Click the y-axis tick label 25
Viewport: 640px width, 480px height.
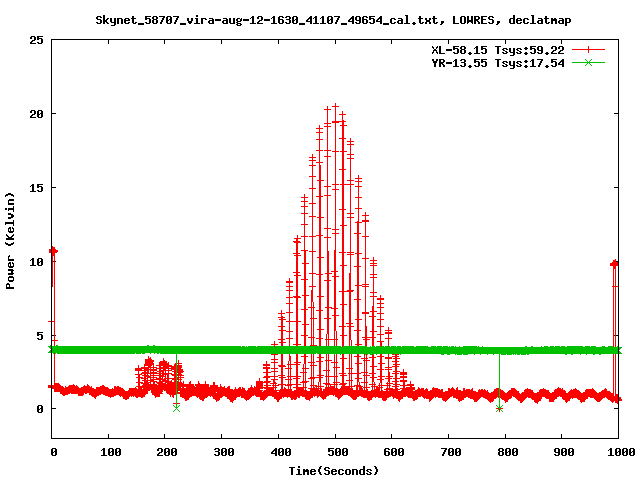pyautogui.click(x=36, y=40)
